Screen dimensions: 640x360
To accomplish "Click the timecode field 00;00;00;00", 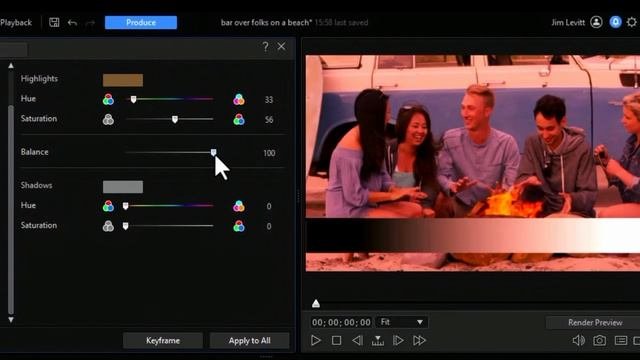I will tap(341, 322).
